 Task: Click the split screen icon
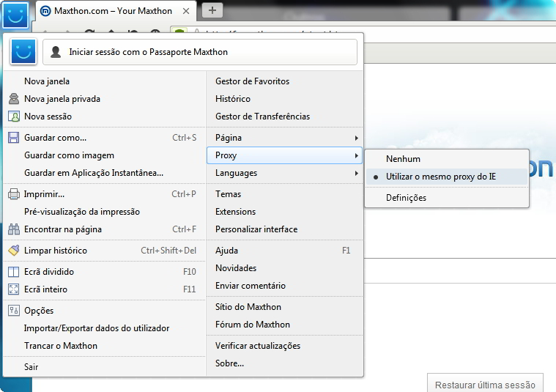pos(14,272)
